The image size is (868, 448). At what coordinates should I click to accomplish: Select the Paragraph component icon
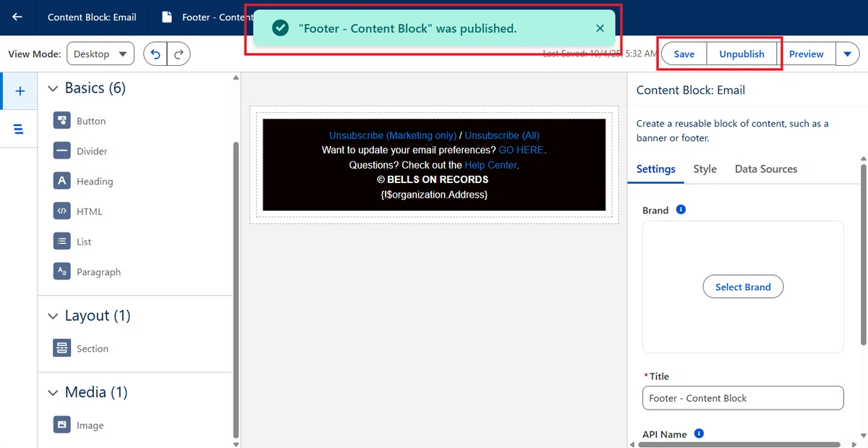pos(61,271)
